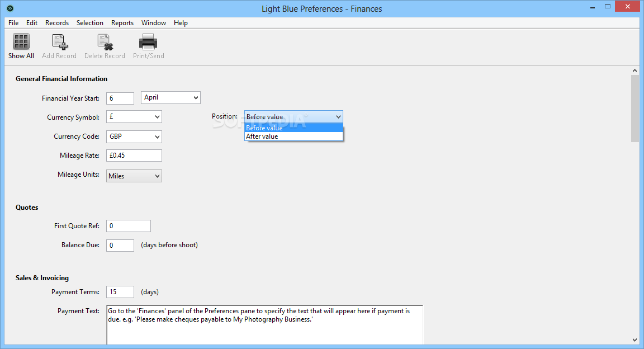Select 'After value' option in list
This screenshot has height=349, width=644.
[x=293, y=136]
